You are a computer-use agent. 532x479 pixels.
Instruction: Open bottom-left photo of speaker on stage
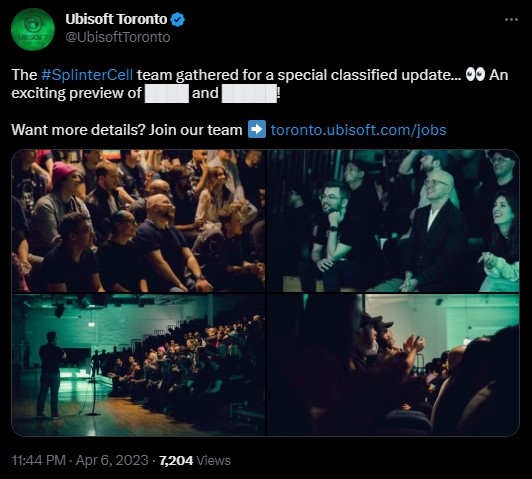coord(138,365)
